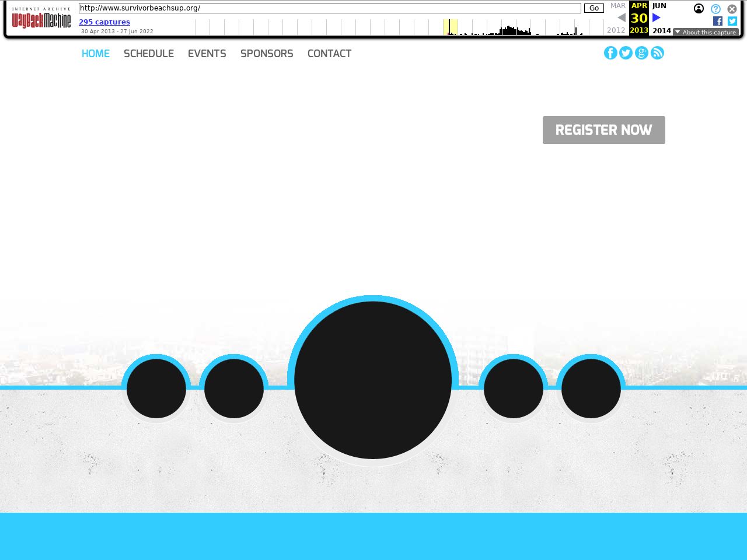Open the site's RSS feed icon

pyautogui.click(x=657, y=53)
